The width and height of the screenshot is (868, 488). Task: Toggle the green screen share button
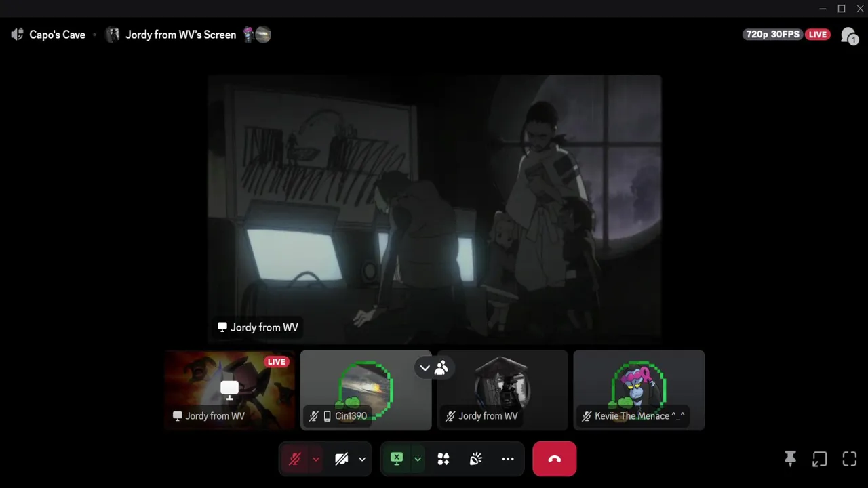[397, 459]
